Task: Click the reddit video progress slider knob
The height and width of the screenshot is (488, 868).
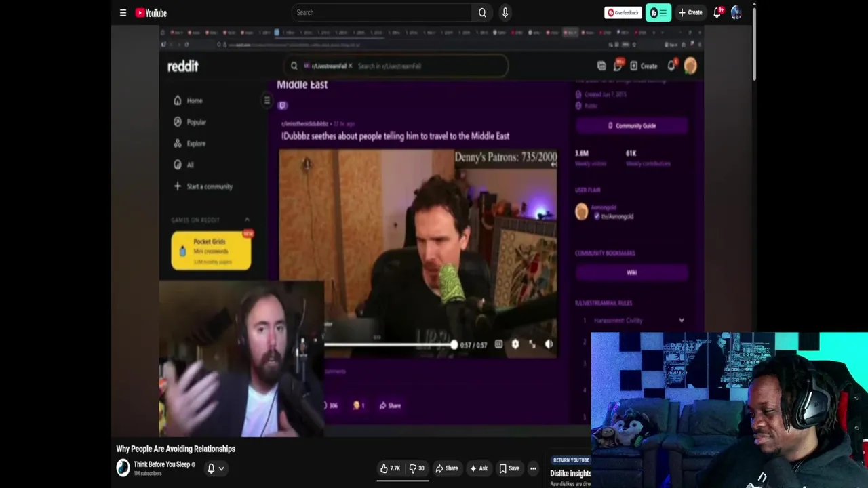Action: 454,345
